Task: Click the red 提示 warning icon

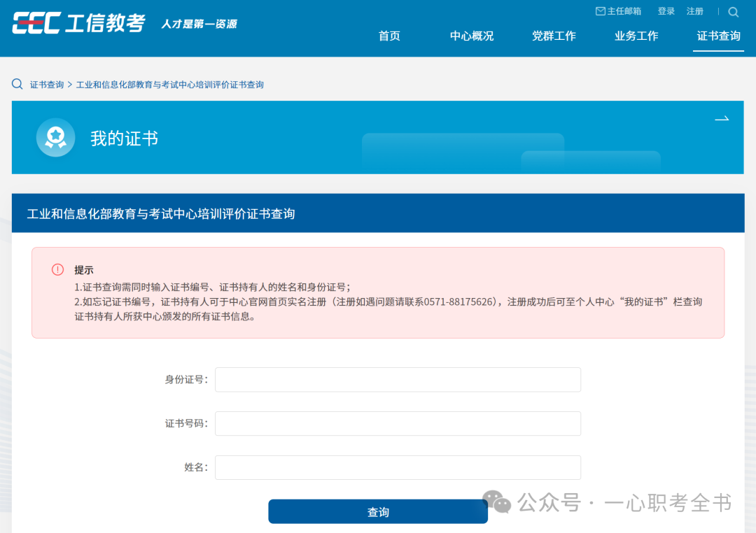Action: [57, 269]
